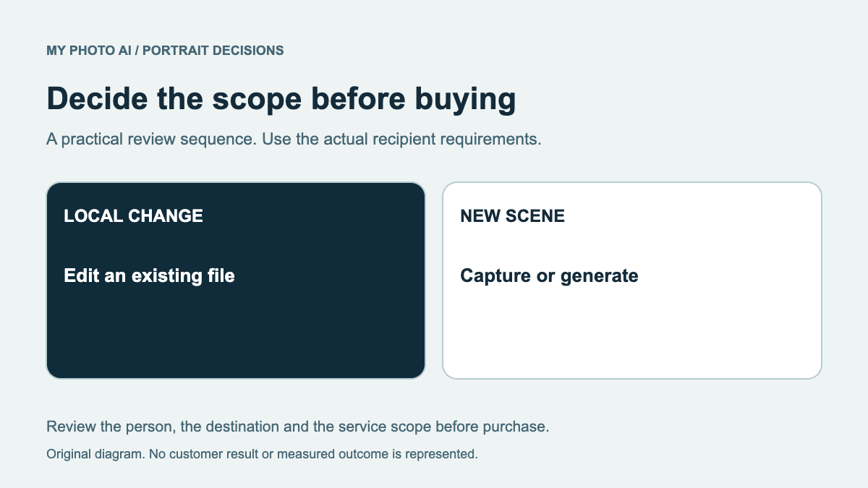Click the slash separator in the breadcrumb
The image size is (868, 488).
137,51
